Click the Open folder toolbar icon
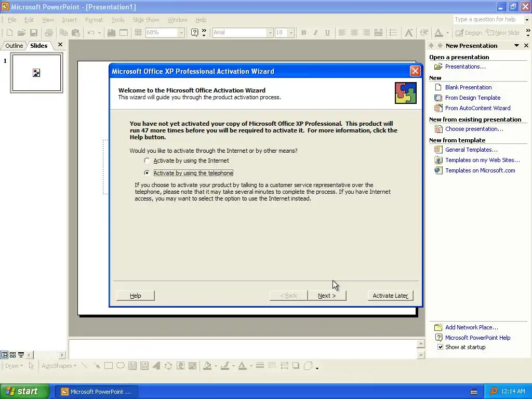 (21, 33)
